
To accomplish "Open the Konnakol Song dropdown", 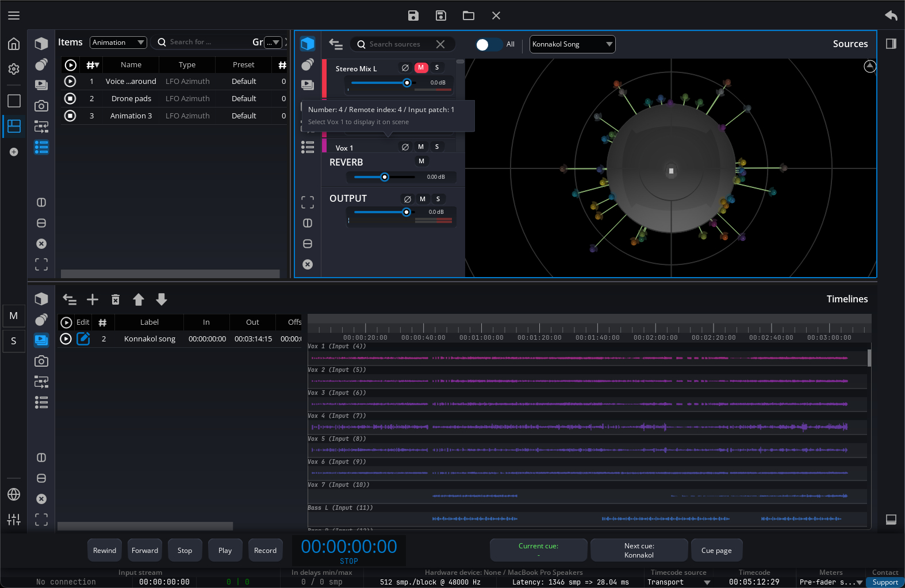I will click(x=572, y=44).
